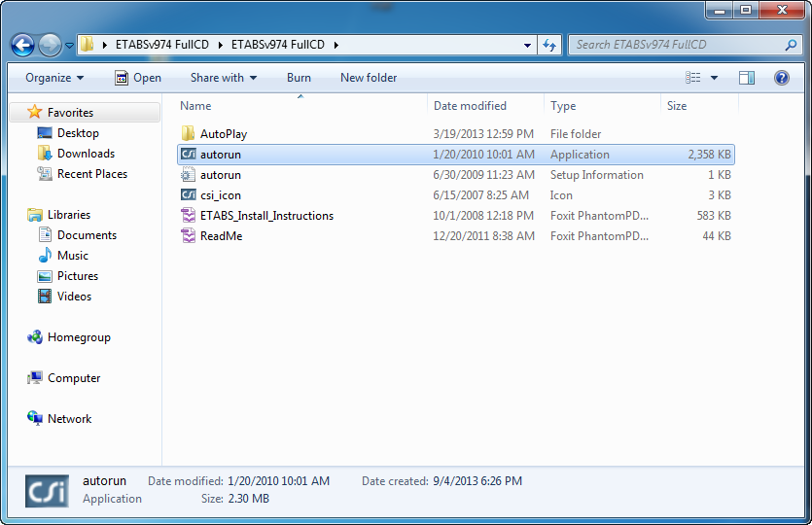Screen dimensions: 812x525
Task: Create a New folder
Action: click(369, 78)
